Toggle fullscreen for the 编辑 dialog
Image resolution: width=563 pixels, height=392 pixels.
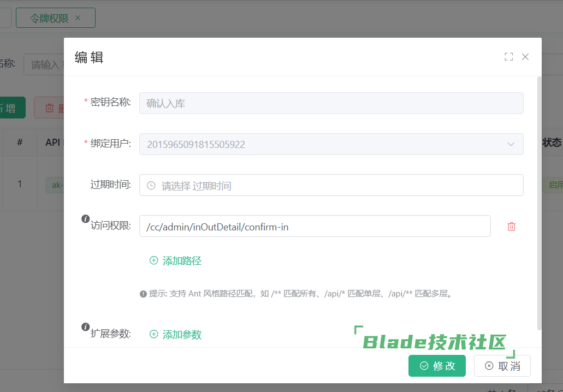tap(508, 57)
